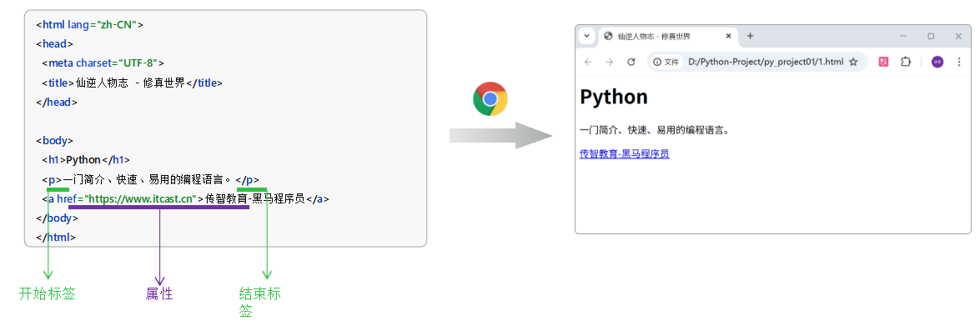This screenshot has height=321, width=980.
Task: Click the Python heading on the page
Action: tap(614, 97)
